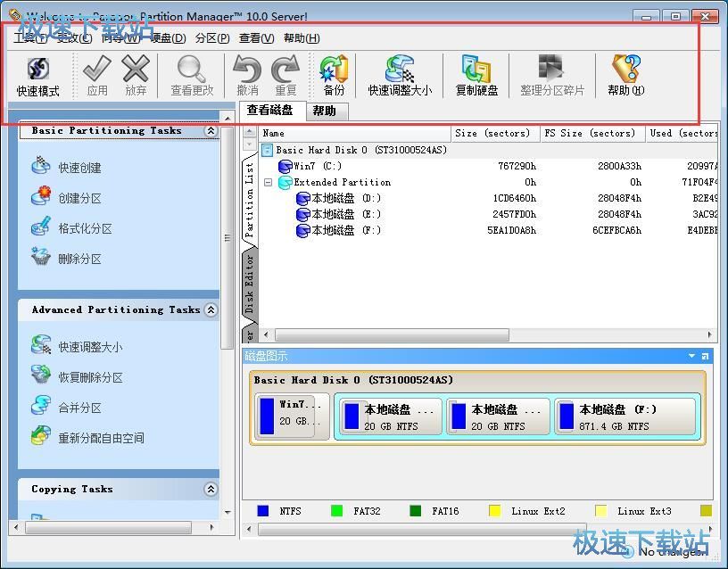Viewport: 728px width, 569px height.
Task: Click first 本地磁盘 20 GB NTFS block
Action: [x=391, y=416]
